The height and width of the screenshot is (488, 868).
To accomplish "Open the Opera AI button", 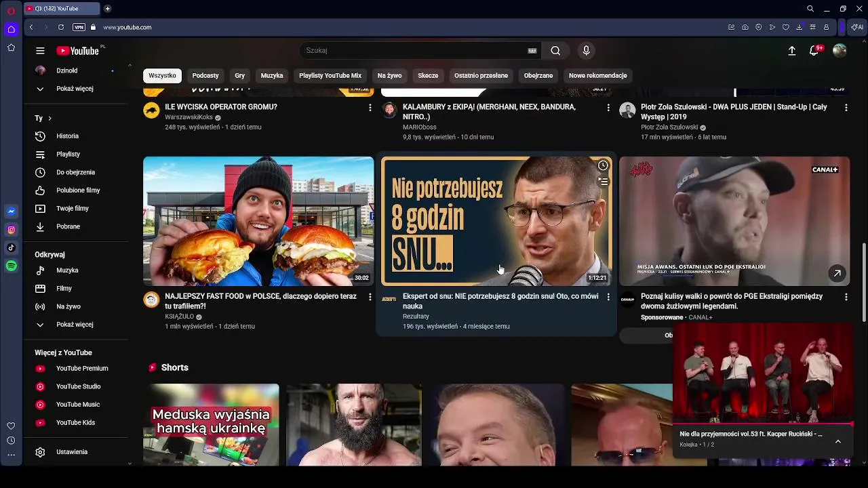I will point(857,27).
